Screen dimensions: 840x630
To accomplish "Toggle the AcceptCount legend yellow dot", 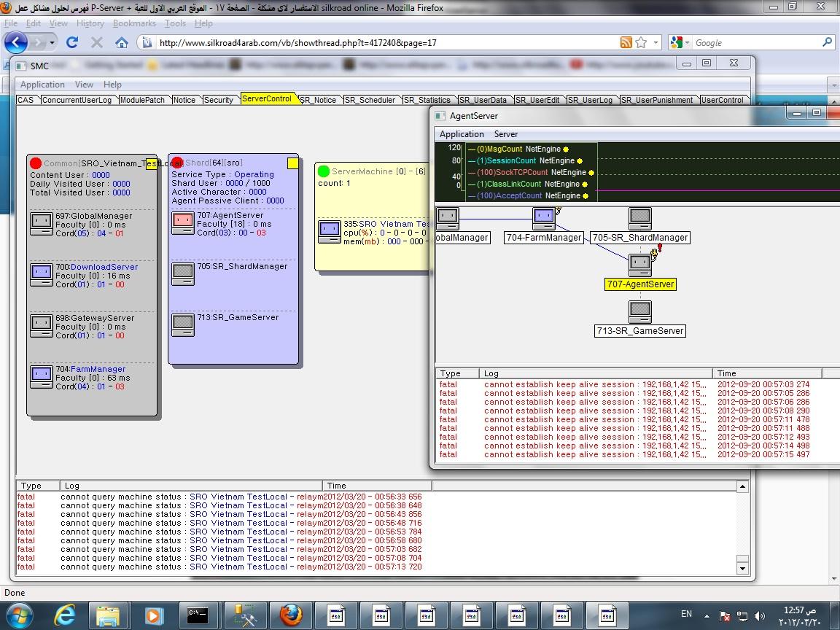I will click(586, 196).
